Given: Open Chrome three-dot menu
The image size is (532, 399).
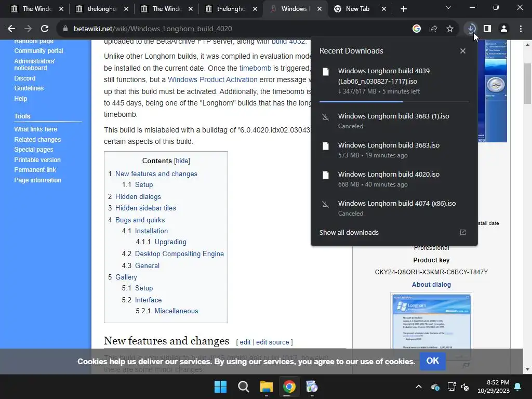Looking at the screenshot, I should tap(521, 29).
